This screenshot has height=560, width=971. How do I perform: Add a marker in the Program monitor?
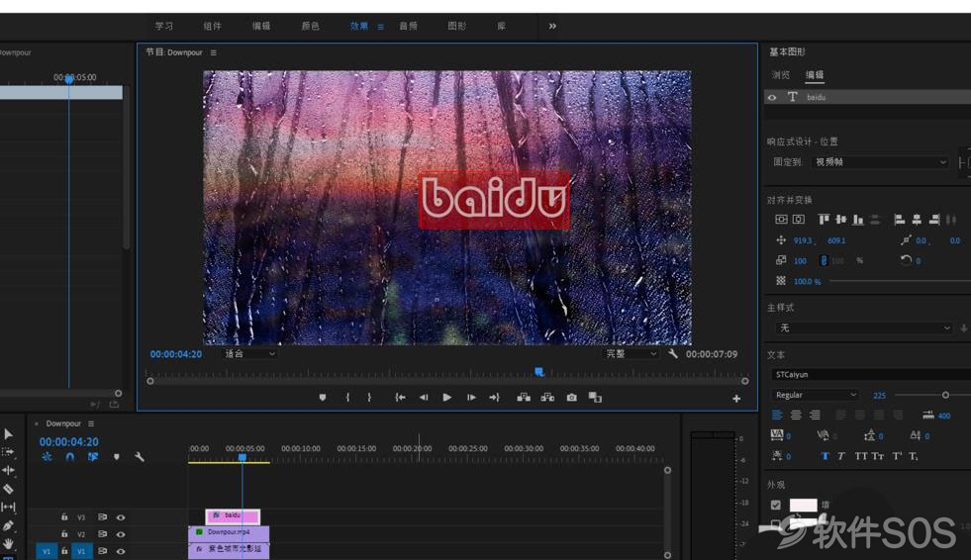tap(323, 398)
